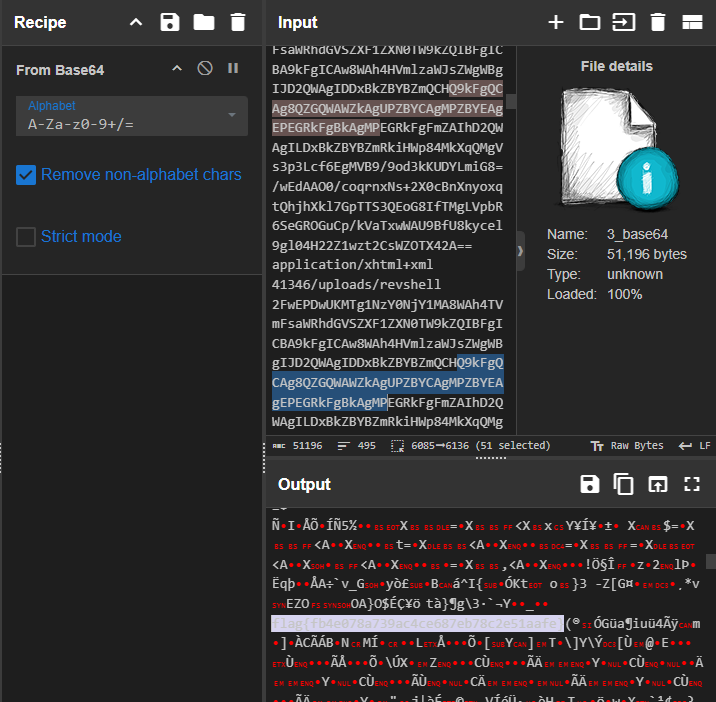
Task: Uncheck Remove non-alphabet chars
Action: click(26, 175)
